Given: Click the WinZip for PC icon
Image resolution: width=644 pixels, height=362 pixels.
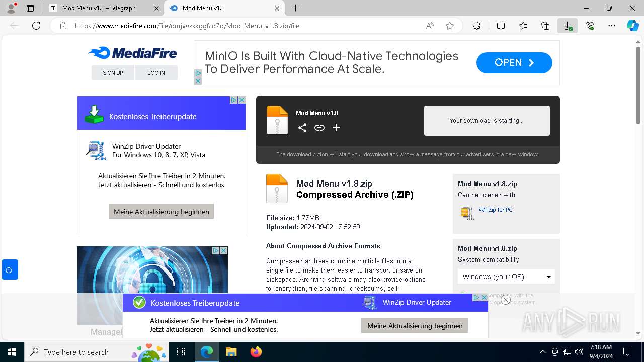Looking at the screenshot, I should pos(467,213).
